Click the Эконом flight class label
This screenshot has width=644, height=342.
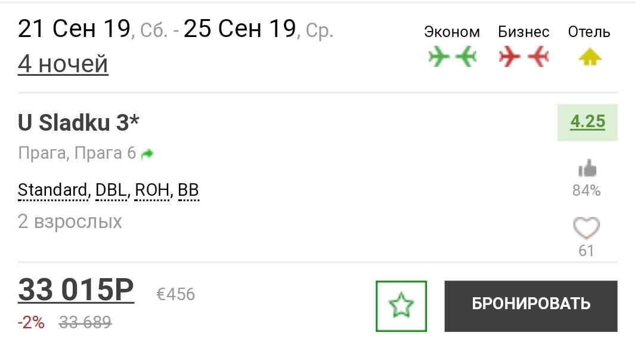coord(452,32)
